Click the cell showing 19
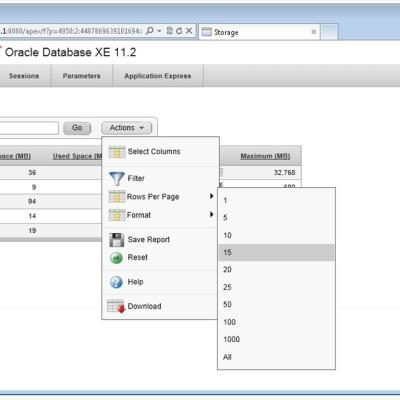 (32, 231)
